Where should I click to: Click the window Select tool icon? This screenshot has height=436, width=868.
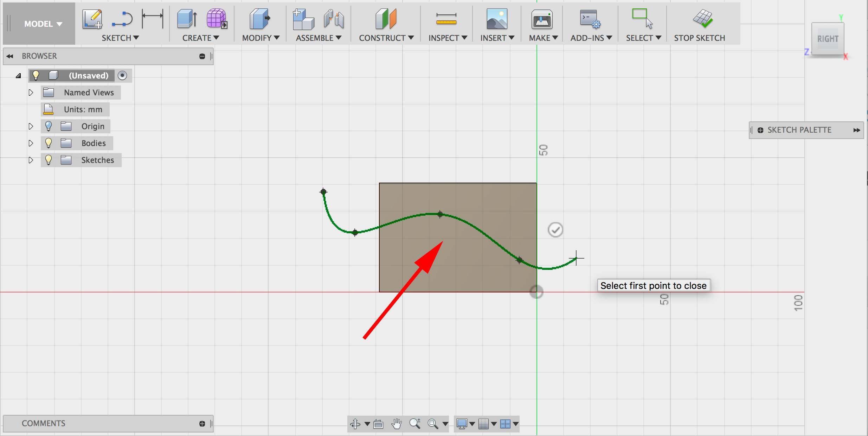click(x=642, y=19)
